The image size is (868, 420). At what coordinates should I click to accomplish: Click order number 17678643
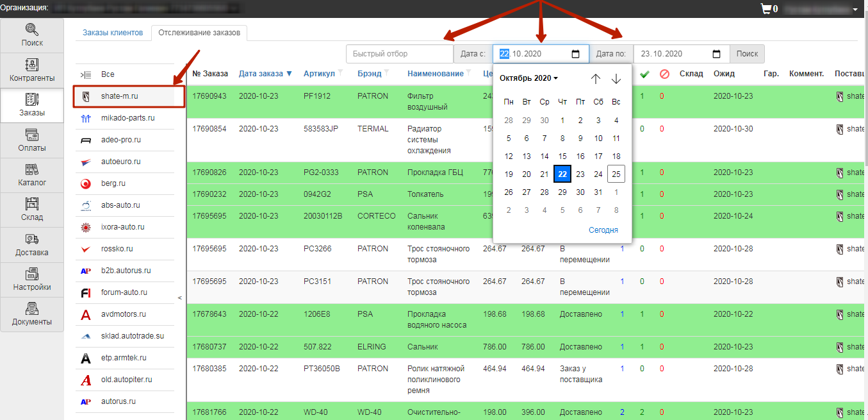(209, 314)
